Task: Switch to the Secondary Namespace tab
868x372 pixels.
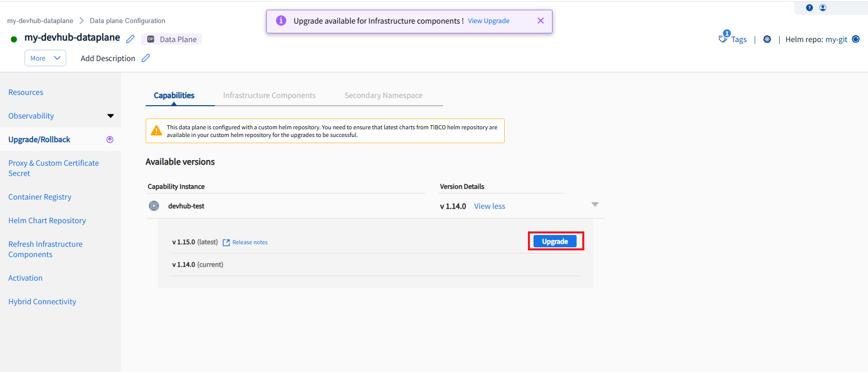Action: tap(383, 95)
